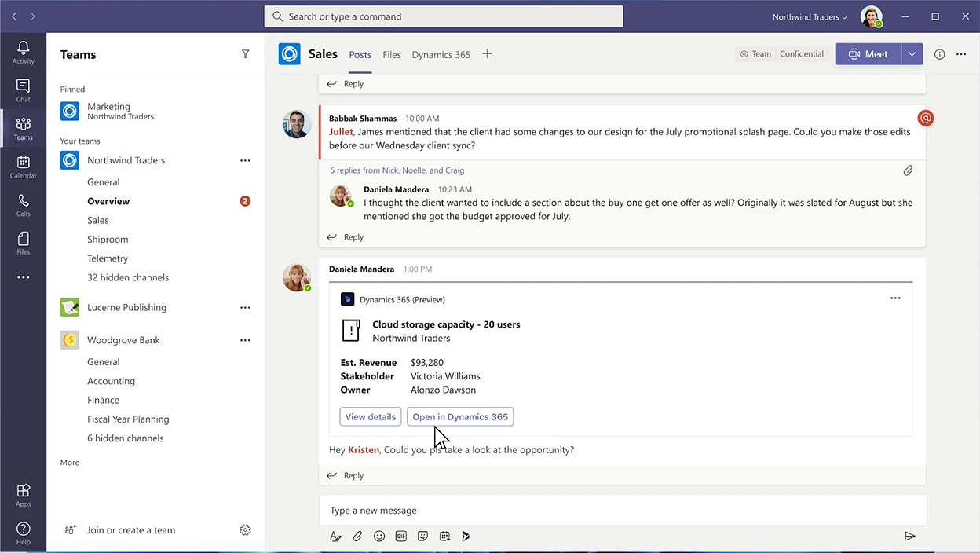This screenshot has width=980, height=553.
Task: Schedule a meeting from the compose toolbar
Action: pos(444,536)
